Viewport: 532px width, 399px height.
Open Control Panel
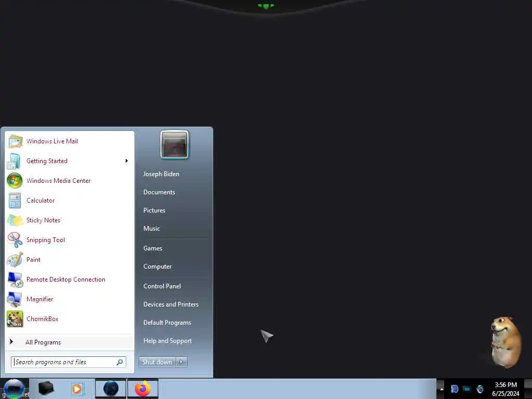[x=162, y=286]
